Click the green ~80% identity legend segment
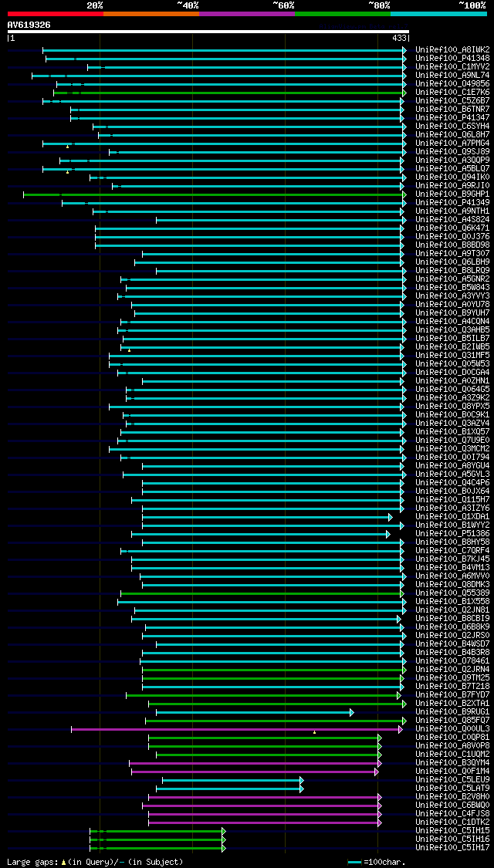 pyautogui.click(x=343, y=13)
